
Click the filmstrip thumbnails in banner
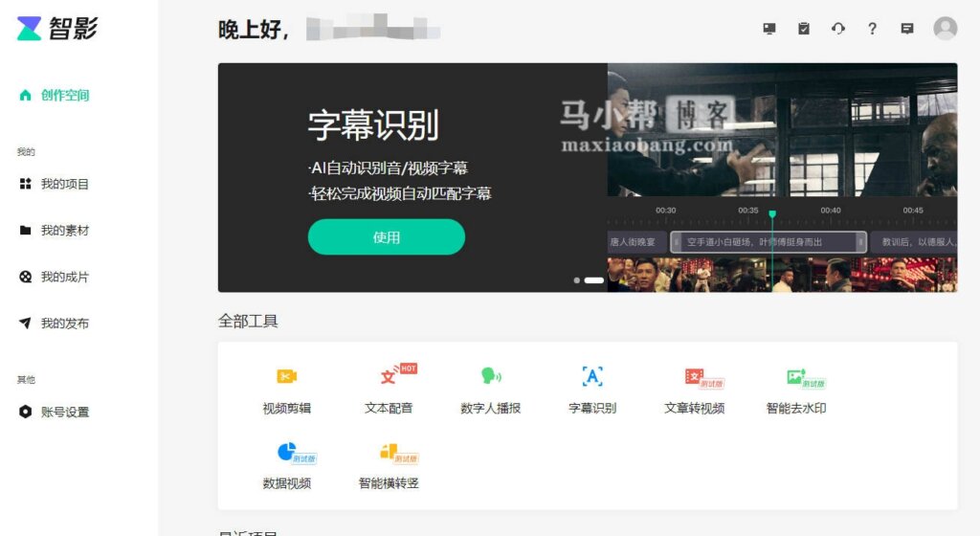[782, 275]
